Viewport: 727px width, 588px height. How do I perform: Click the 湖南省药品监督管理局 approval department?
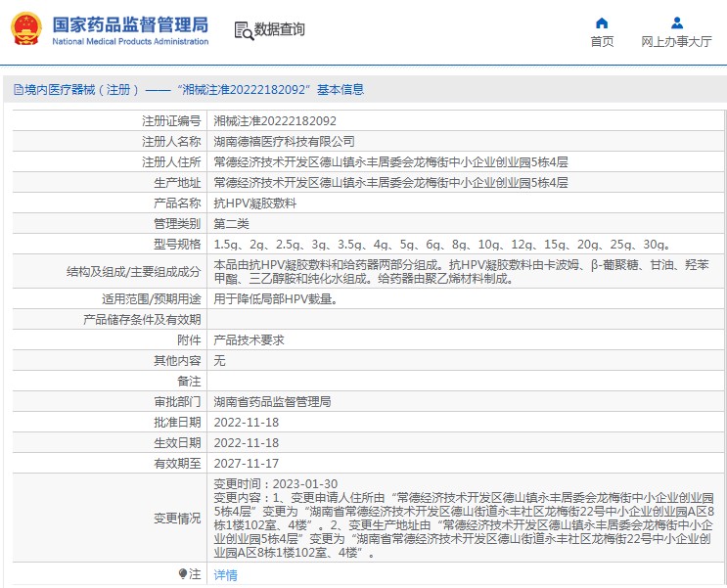(x=272, y=401)
